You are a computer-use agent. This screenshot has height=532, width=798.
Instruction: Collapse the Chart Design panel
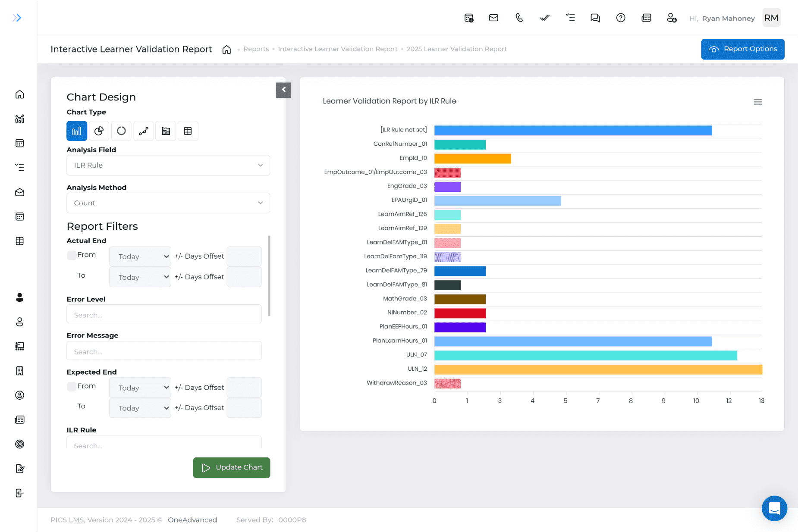click(283, 90)
